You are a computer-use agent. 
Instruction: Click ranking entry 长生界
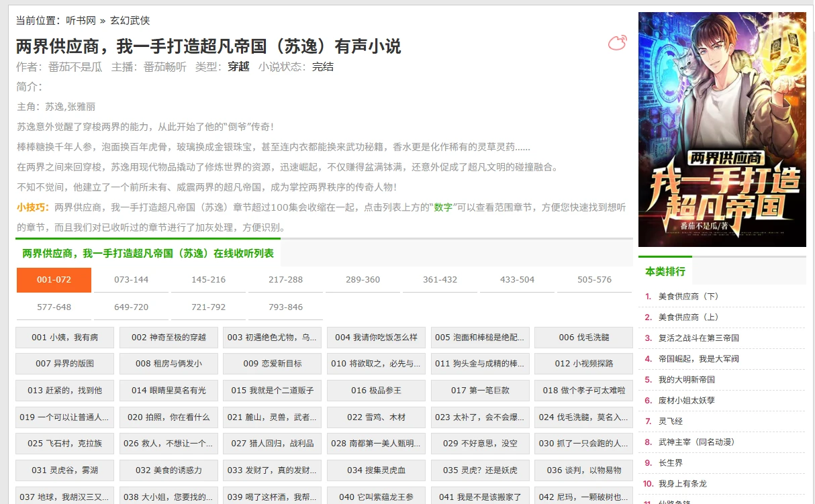(x=670, y=463)
